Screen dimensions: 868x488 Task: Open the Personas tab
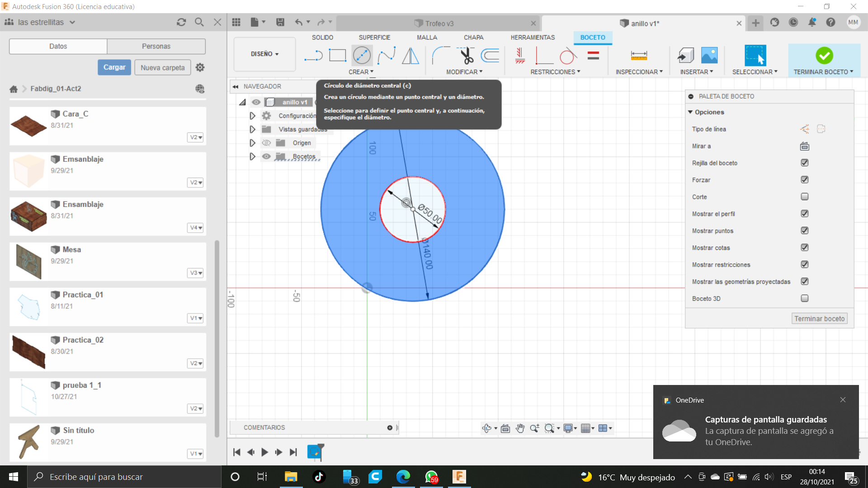pos(156,46)
